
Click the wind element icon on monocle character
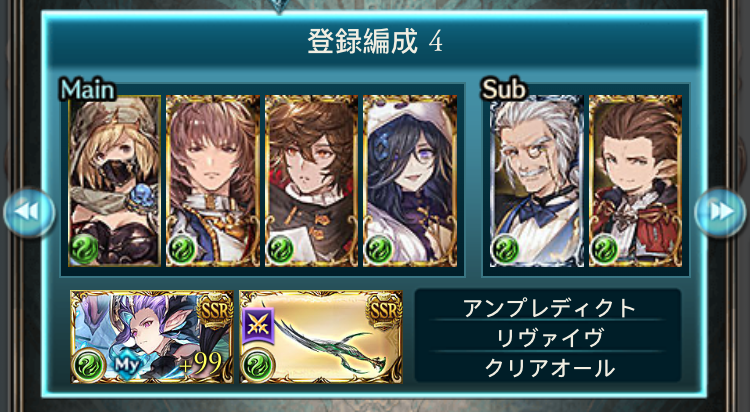coord(505,249)
